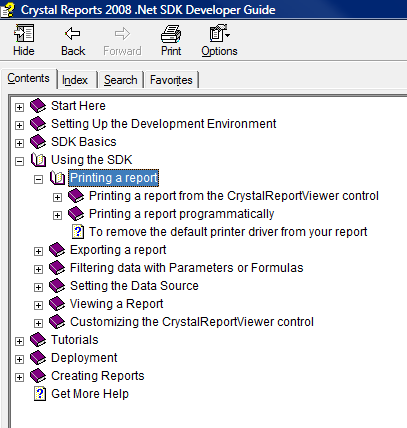407x428 pixels.
Task: Expand the Exporting a report node
Action: coord(38,251)
